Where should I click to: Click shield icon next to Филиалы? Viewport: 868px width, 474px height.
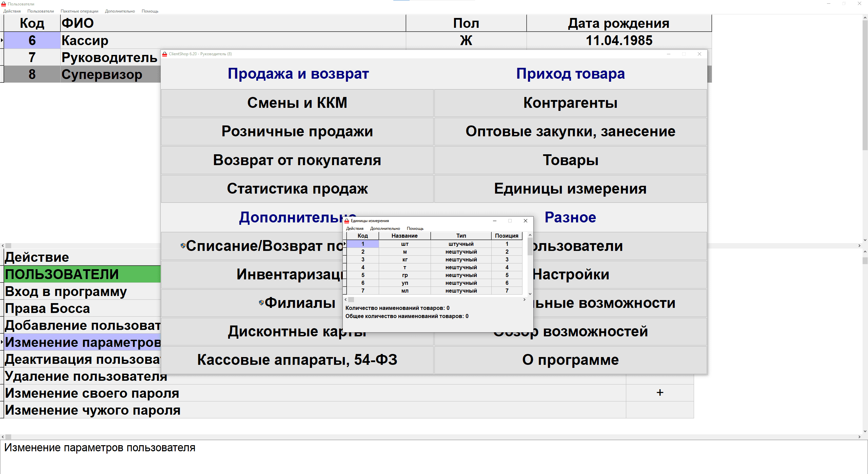click(261, 302)
